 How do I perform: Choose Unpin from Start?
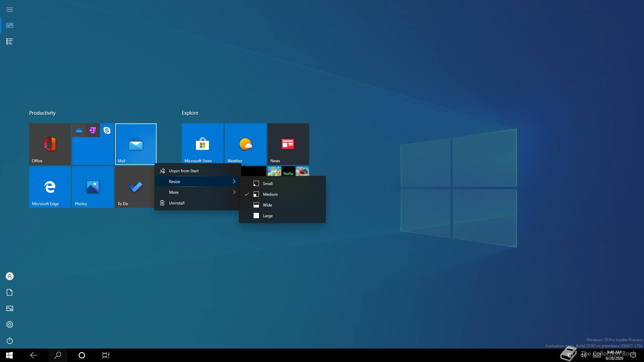coord(198,171)
